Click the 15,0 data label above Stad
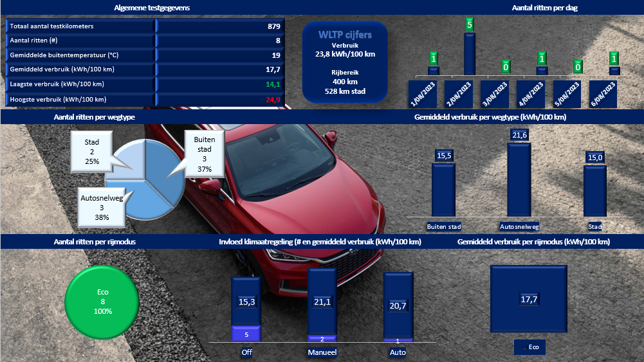Viewport: 644px width, 362px height. pos(595,158)
